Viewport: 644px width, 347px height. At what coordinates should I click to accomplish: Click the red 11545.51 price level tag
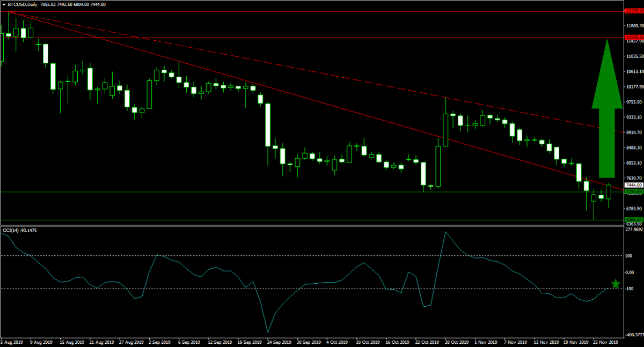coord(634,38)
